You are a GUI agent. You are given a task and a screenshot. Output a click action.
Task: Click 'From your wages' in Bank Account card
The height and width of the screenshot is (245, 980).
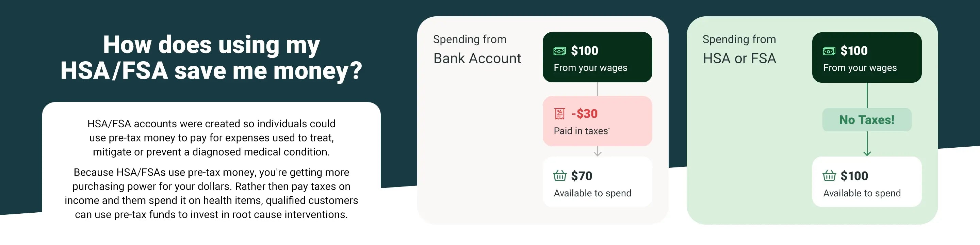pyautogui.click(x=590, y=68)
